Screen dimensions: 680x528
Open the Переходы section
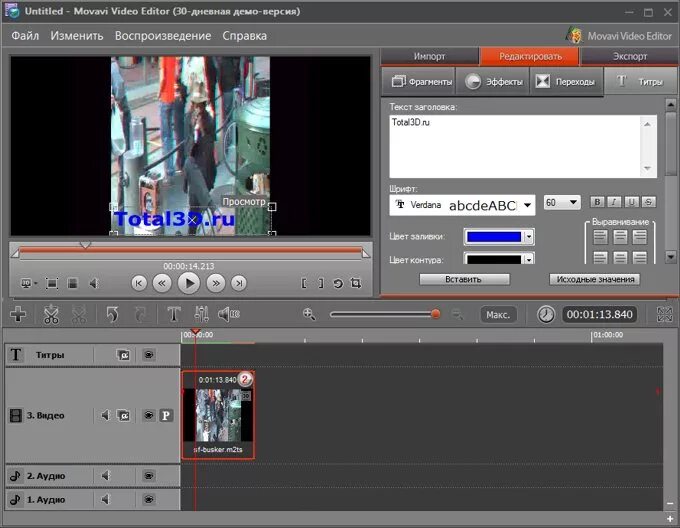[566, 81]
